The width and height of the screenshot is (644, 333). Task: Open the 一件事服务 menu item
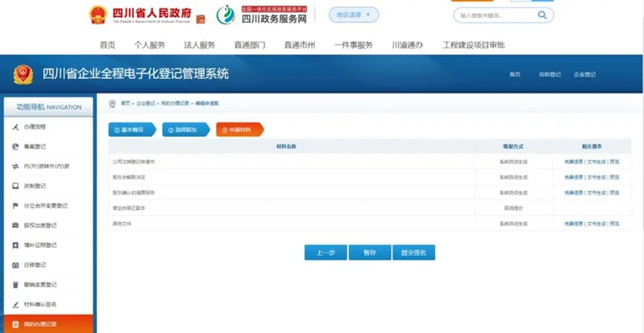tap(353, 45)
